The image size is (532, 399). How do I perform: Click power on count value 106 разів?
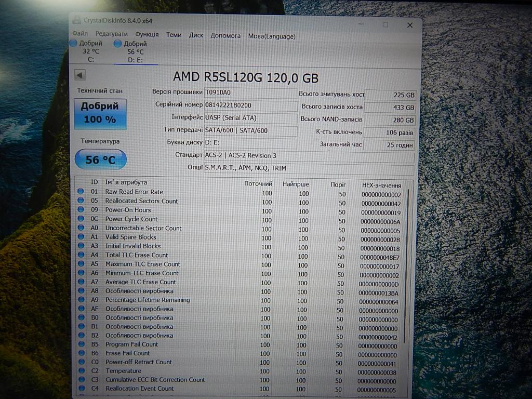click(x=389, y=132)
